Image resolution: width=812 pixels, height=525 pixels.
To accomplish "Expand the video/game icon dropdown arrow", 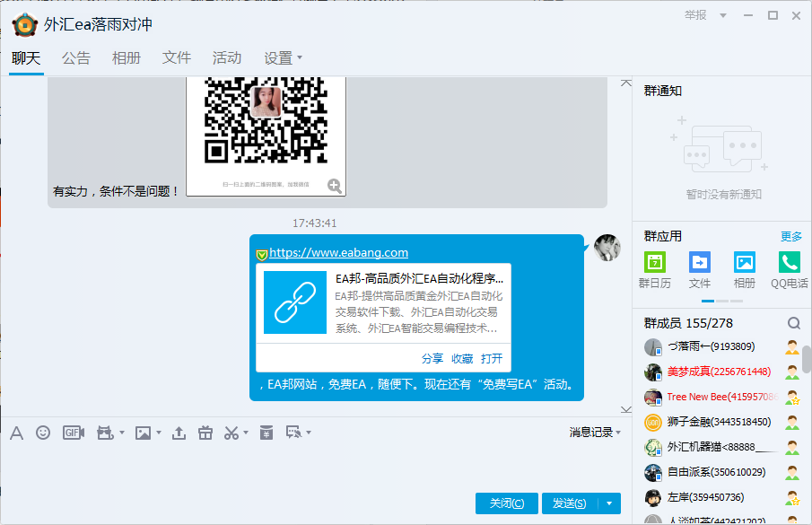I will coord(122,433).
